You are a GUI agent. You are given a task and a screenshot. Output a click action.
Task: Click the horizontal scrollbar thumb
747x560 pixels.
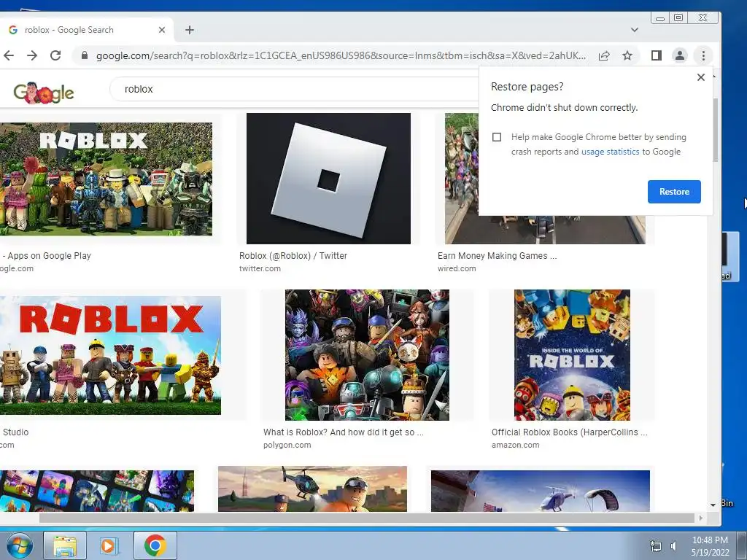366,518
